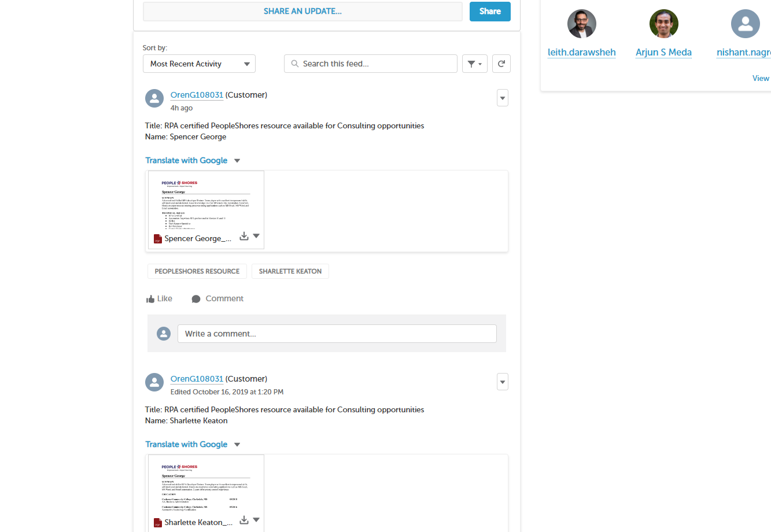Screen dimensions: 771x532
Task: Open the Spencer George resume thumbnail preview
Action: (206, 202)
